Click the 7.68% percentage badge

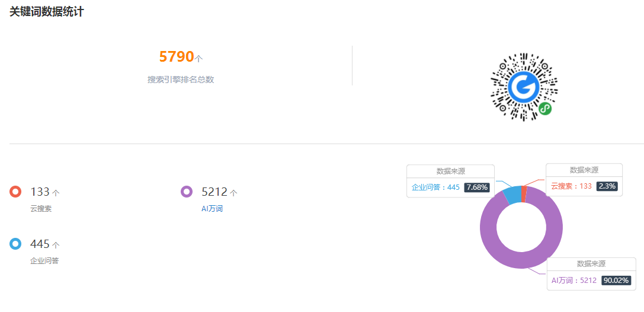click(x=478, y=187)
